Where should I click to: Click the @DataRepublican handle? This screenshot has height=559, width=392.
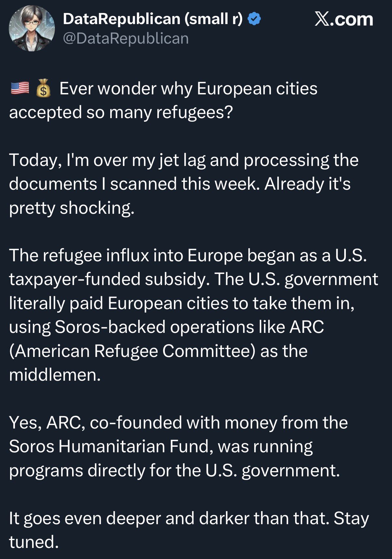[x=126, y=38]
